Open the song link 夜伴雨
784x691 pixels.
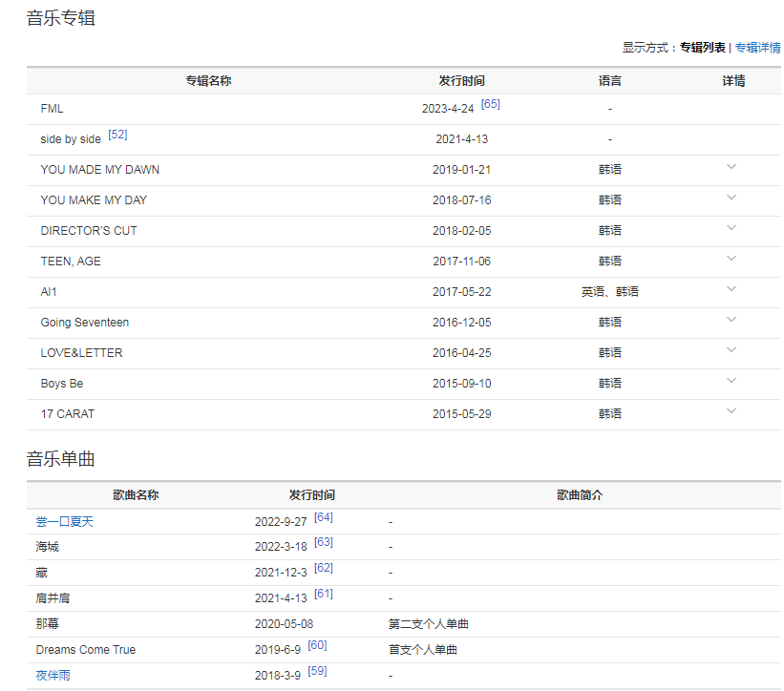point(53,676)
